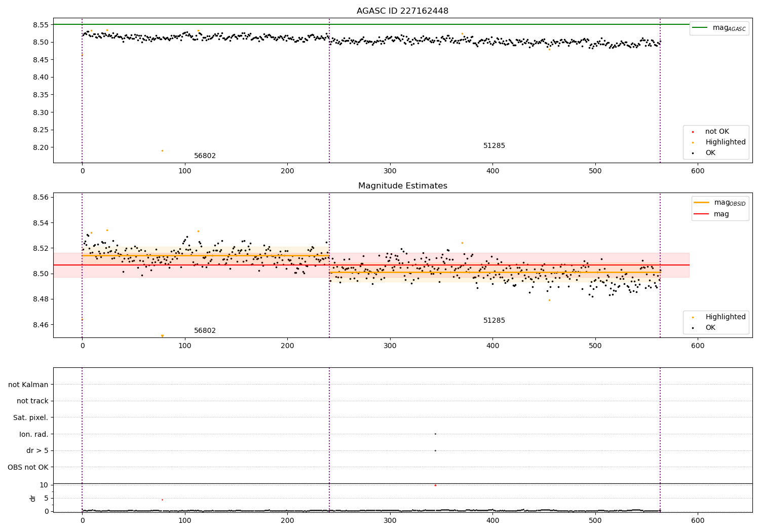
Task: Click the "Sat. pixel." row label
Action: (31, 417)
